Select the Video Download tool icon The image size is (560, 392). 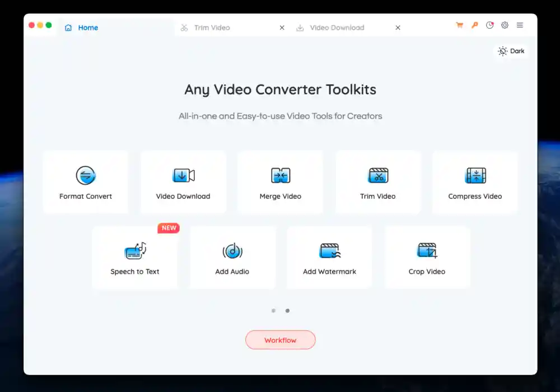point(183,182)
